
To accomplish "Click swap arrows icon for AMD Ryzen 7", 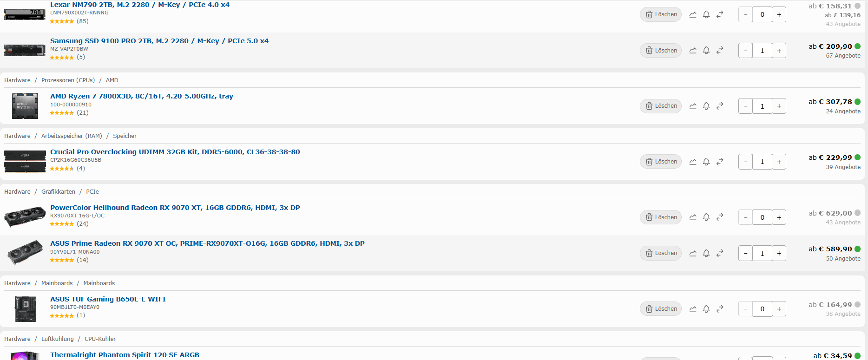I will [720, 106].
